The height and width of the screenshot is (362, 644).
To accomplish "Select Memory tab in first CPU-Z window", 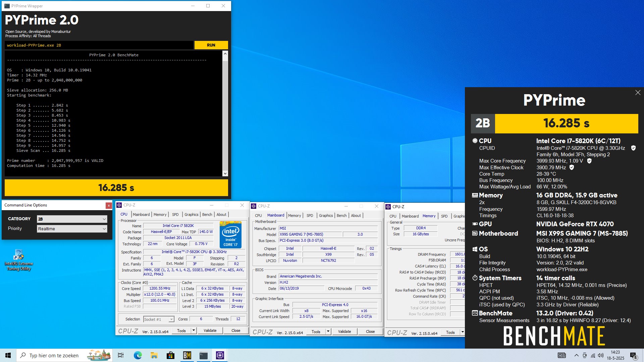I will pyautogui.click(x=160, y=215).
